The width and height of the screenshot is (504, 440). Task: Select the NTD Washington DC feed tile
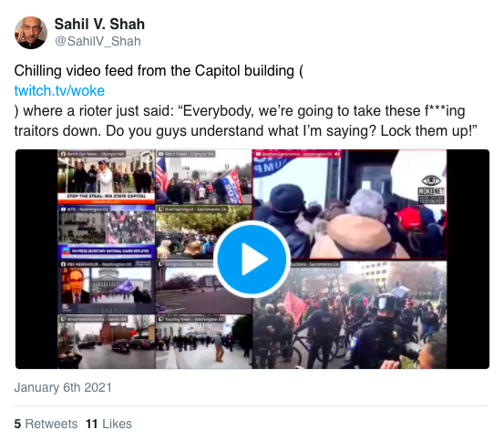pyautogui.click(x=107, y=232)
